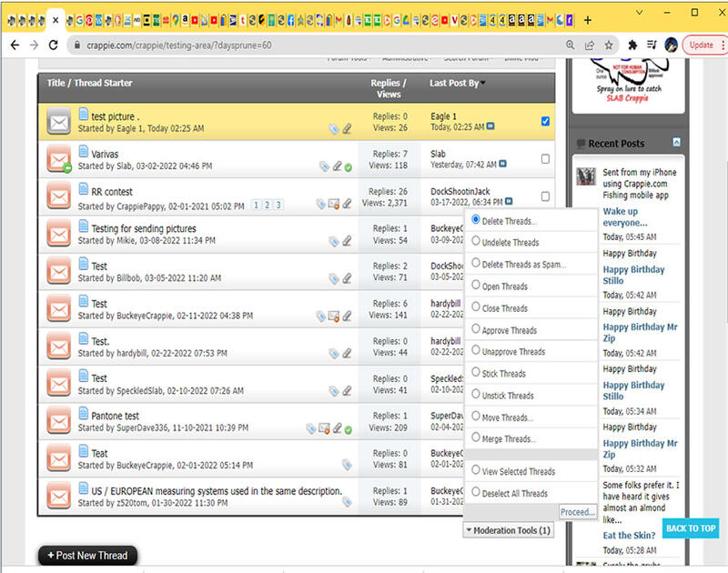Click the envelope icon for the Pantone test thread

[59, 421]
